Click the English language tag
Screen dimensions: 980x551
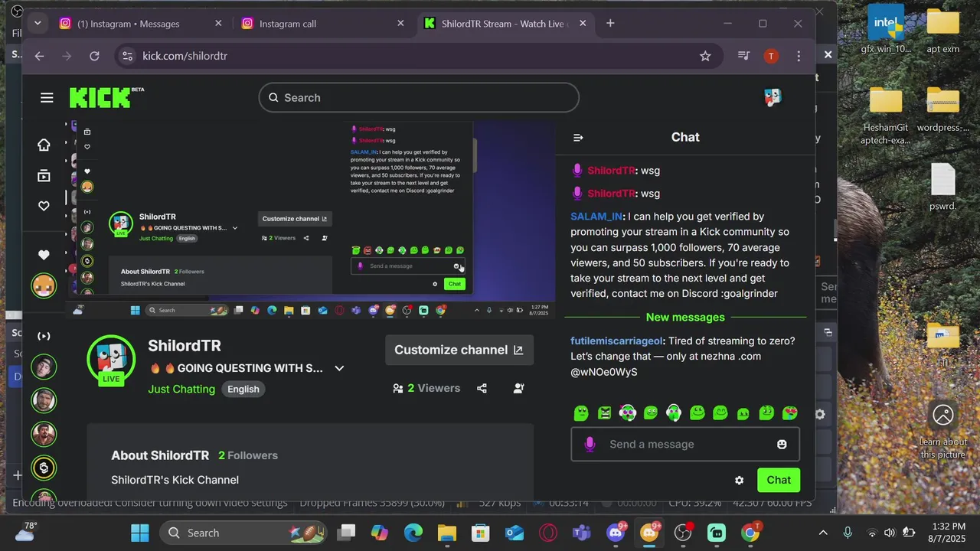[243, 390]
